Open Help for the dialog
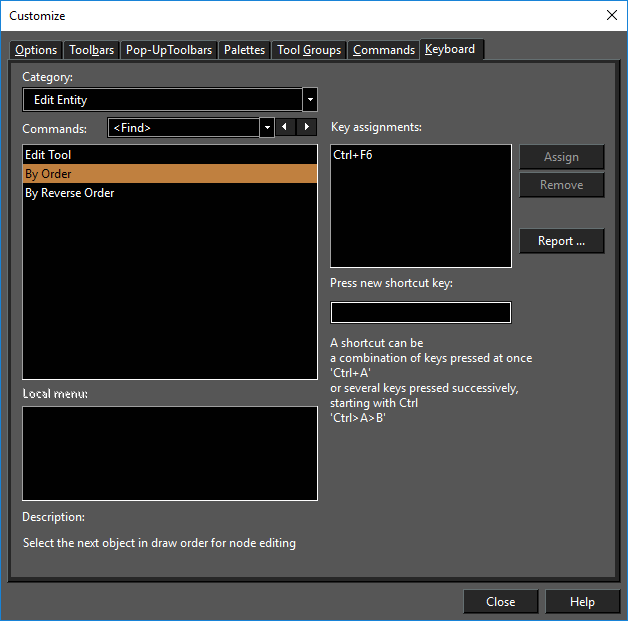This screenshot has height=621, width=628. pos(582,601)
